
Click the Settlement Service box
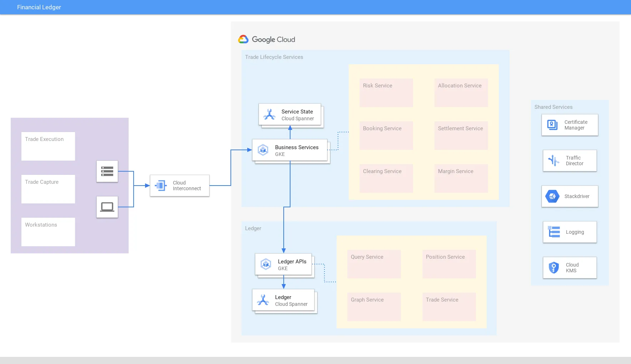461,136
